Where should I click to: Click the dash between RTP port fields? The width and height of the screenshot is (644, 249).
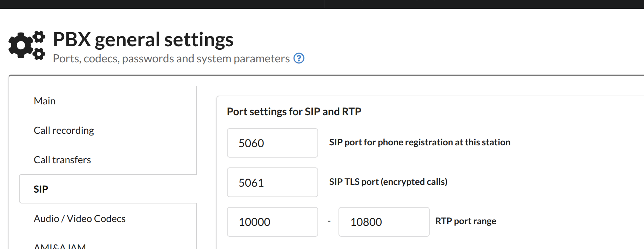pyautogui.click(x=329, y=221)
